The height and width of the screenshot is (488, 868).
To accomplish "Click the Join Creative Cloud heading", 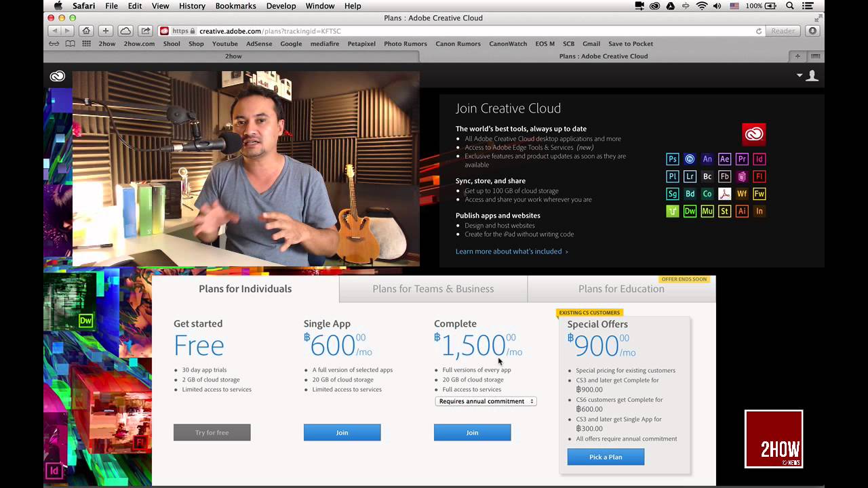I will [508, 108].
